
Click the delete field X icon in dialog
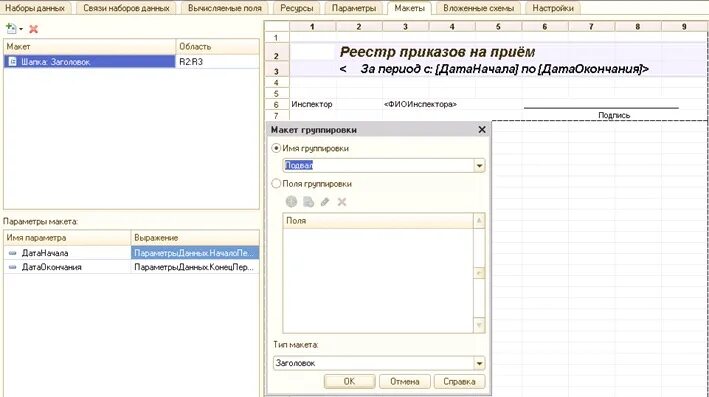pos(342,202)
